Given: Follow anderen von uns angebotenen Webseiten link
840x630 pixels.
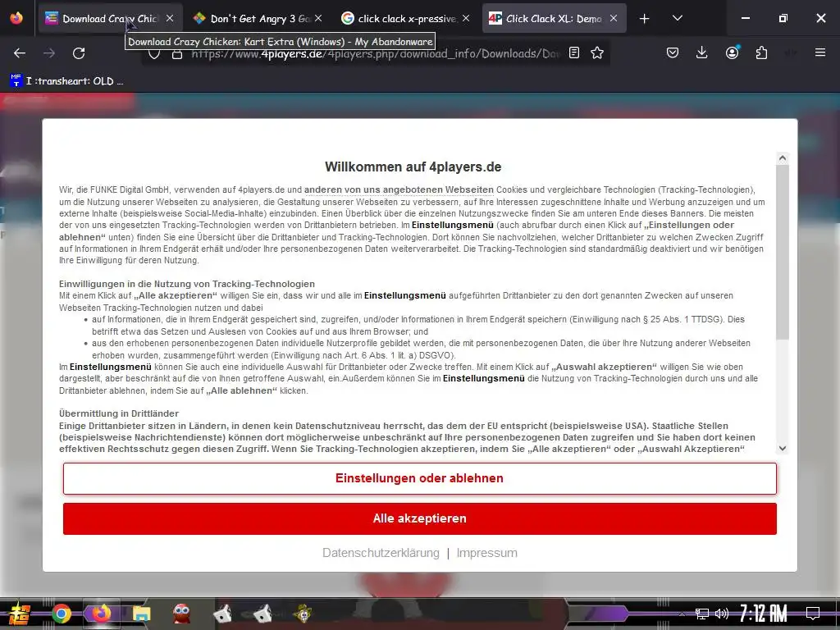Looking at the screenshot, I should (x=399, y=189).
